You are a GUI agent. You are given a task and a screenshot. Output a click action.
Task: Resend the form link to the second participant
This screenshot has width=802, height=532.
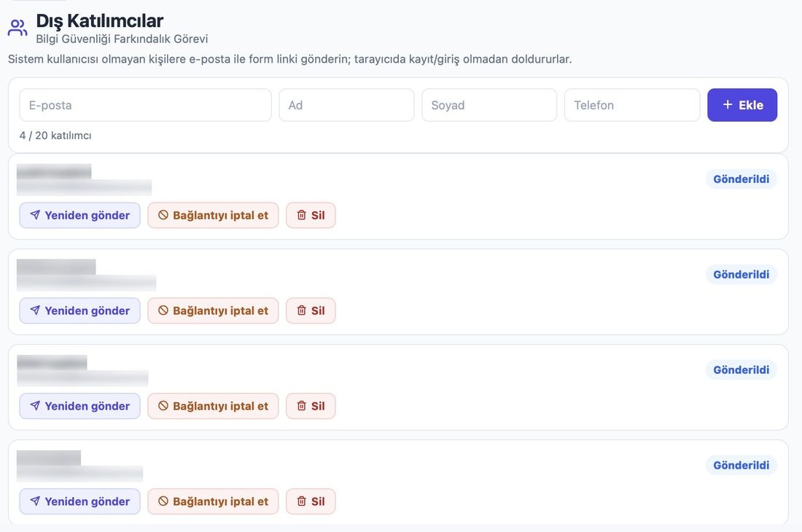coord(79,310)
